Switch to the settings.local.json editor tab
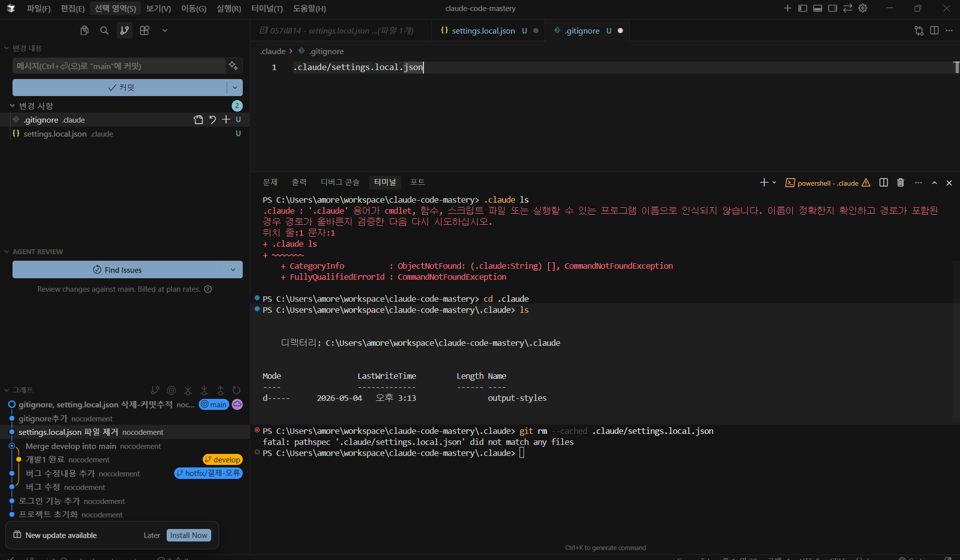The image size is (960, 560). (483, 31)
